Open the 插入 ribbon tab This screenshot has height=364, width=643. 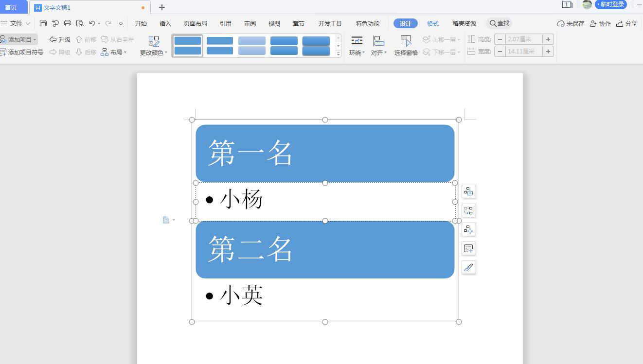(x=165, y=23)
